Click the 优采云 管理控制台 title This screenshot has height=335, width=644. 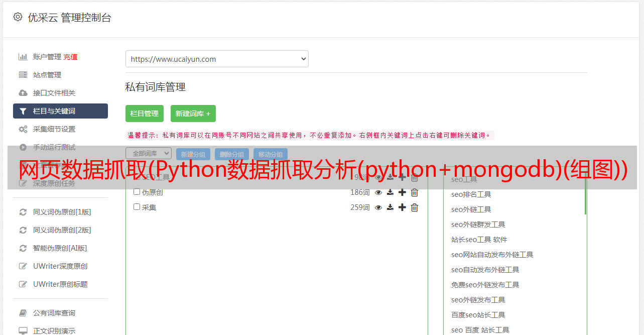coord(69,18)
